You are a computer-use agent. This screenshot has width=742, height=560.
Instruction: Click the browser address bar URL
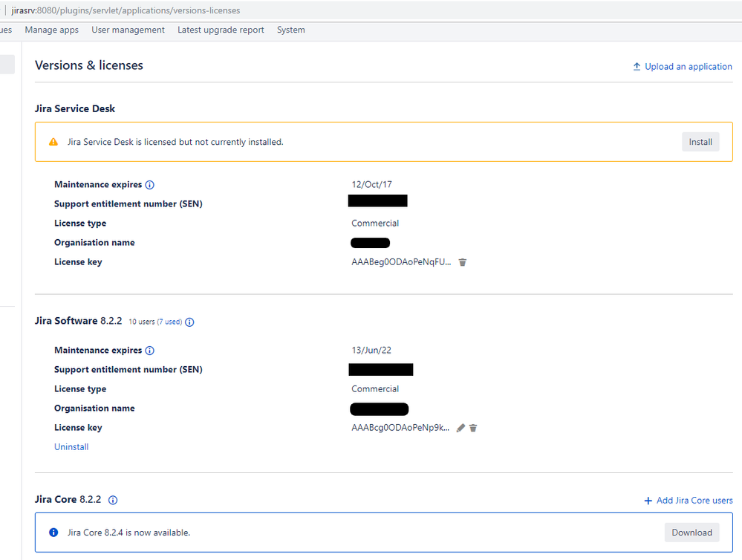126,10
